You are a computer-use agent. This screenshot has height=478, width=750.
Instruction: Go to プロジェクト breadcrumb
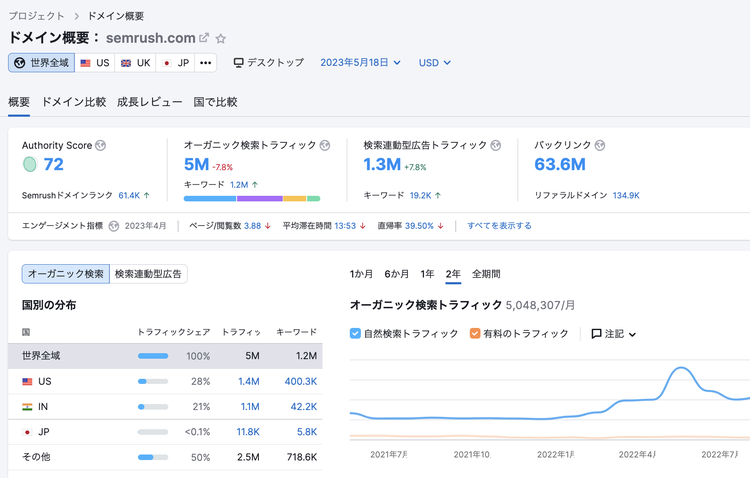click(x=36, y=16)
